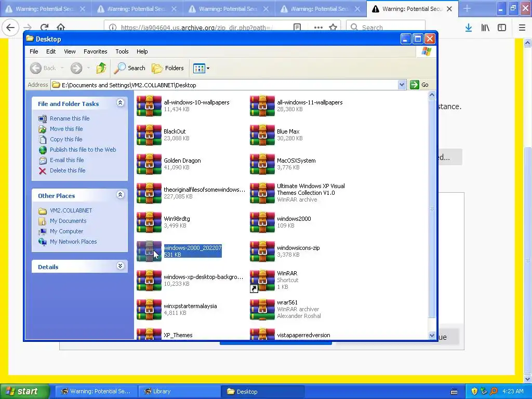532x399 pixels.
Task: Select the BlackOut archive icon
Action: pos(149,135)
